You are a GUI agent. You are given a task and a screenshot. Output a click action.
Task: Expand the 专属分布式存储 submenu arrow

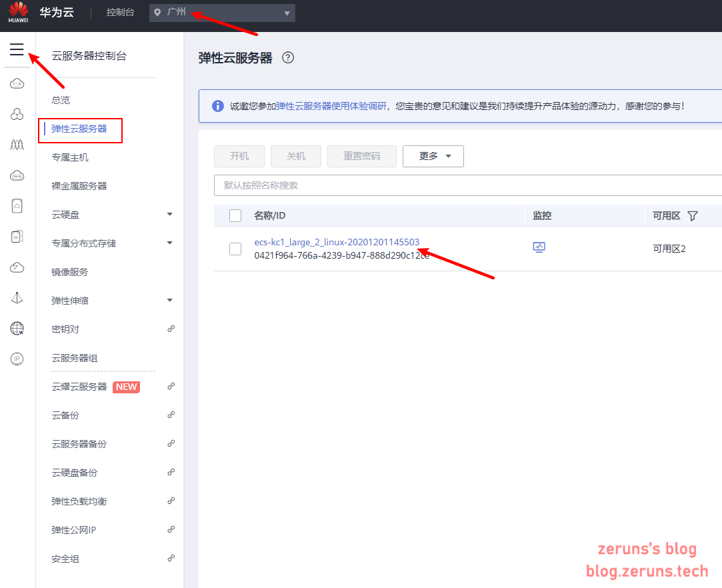pyautogui.click(x=169, y=243)
